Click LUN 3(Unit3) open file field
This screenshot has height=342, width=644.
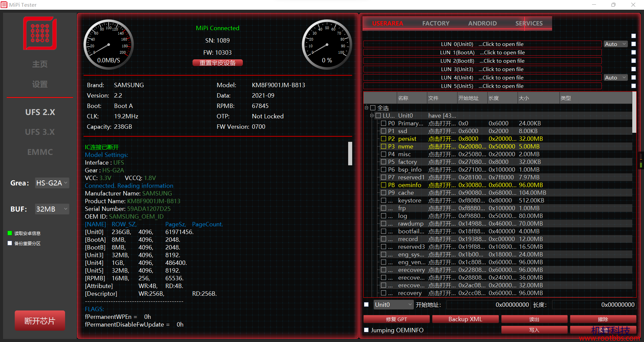[x=482, y=69]
